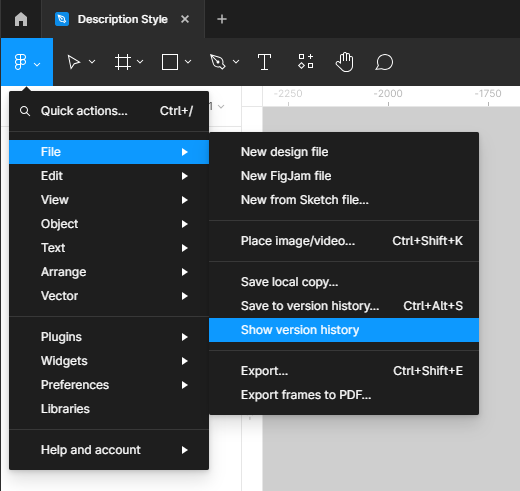Open the Edit submenu
Viewport: 520px width, 491px height.
click(x=109, y=176)
